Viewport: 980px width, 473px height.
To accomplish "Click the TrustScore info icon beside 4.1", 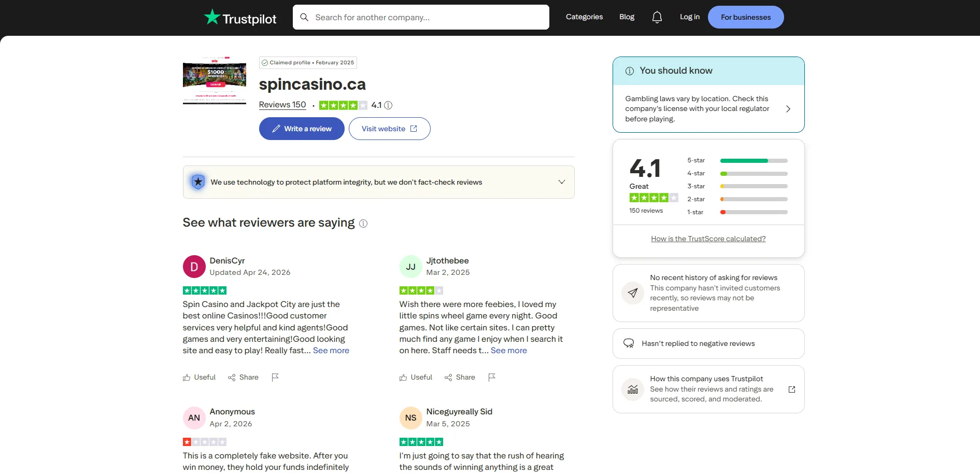I will click(388, 105).
